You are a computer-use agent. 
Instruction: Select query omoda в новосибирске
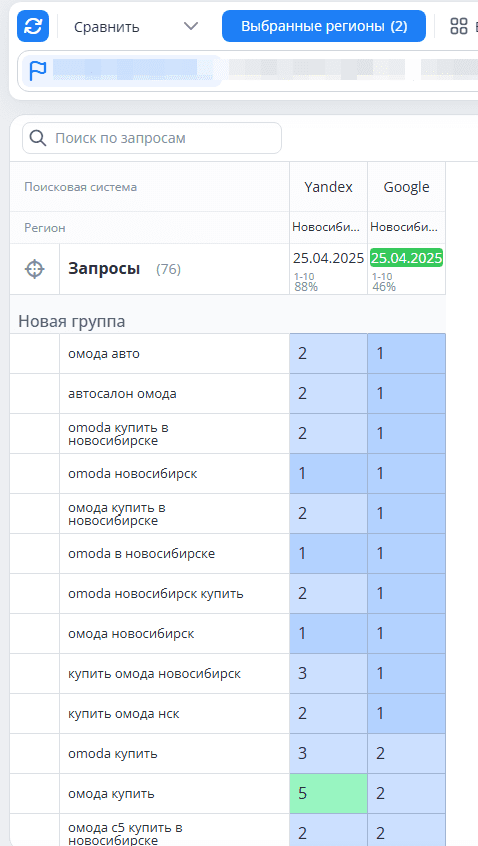click(x=174, y=553)
